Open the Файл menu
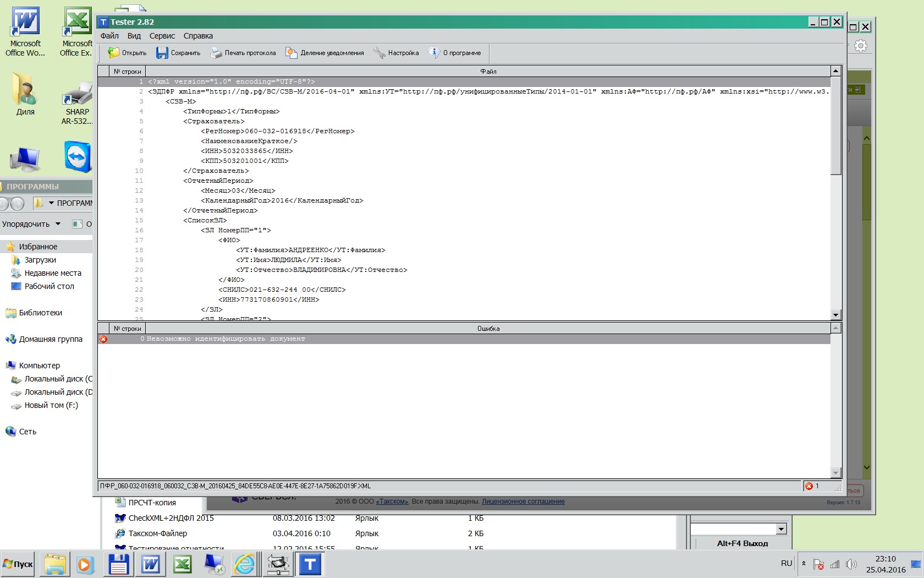 pos(109,36)
